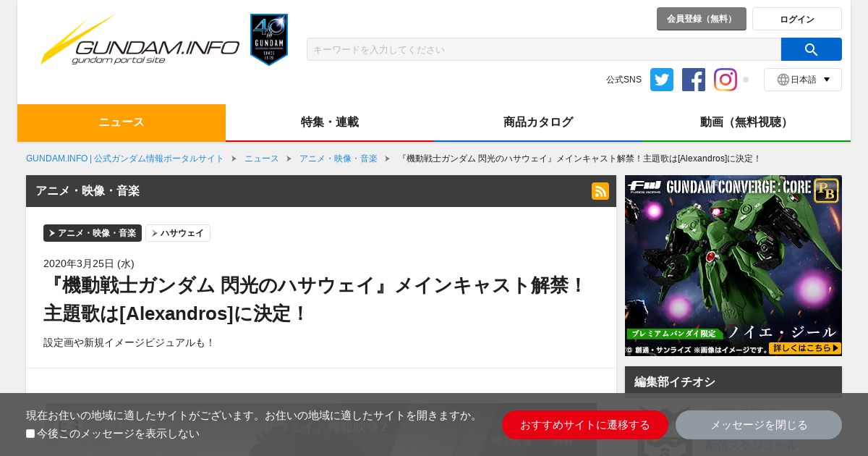Click the 会員登録（無料） button
This screenshot has height=456, width=868.
pyautogui.click(x=702, y=19)
